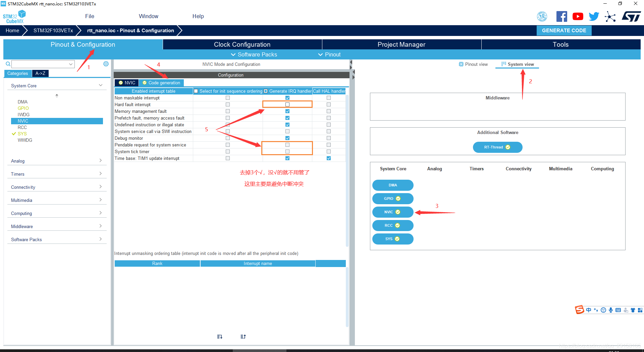Screen dimensions: 644x352
Task: Click the search magnifier icon in left panel
Action: [8, 64]
